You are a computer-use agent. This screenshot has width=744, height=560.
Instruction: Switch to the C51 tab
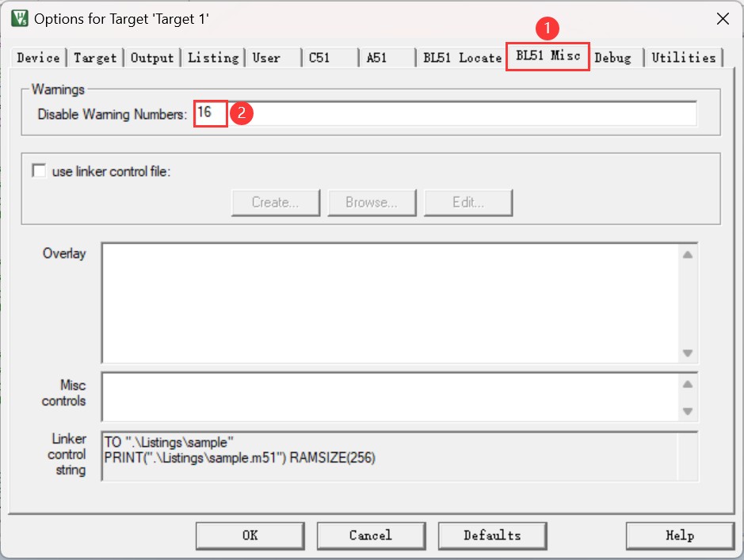(x=330, y=58)
